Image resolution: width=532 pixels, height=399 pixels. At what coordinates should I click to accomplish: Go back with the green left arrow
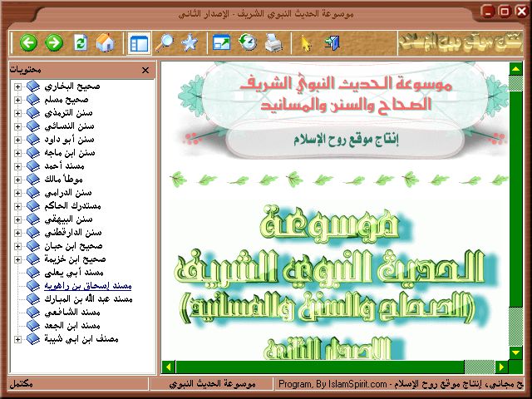[28, 43]
